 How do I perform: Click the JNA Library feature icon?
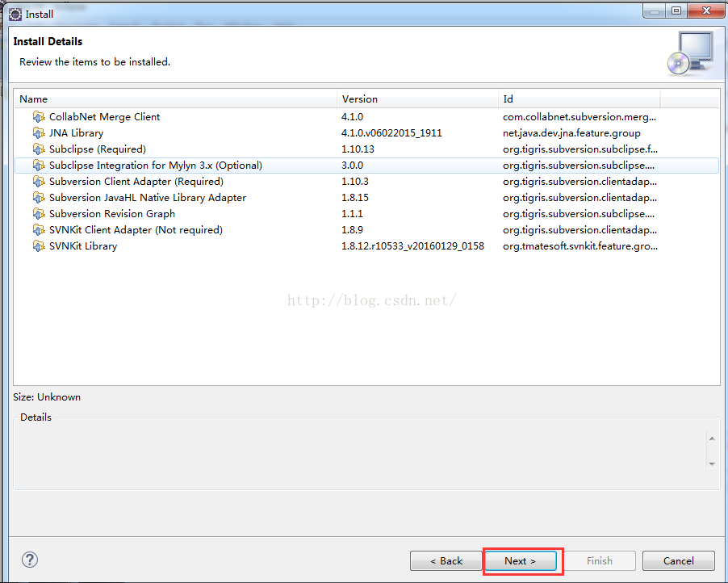(39, 133)
